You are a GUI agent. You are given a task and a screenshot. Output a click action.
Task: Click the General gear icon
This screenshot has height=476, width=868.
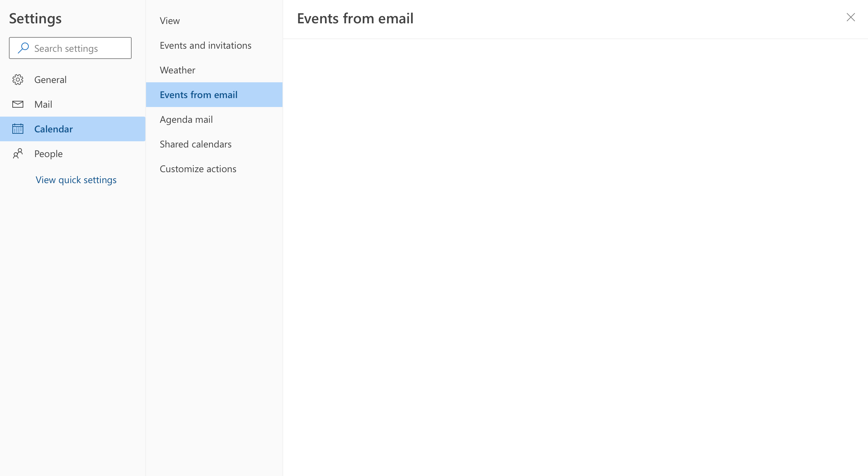[x=18, y=80]
